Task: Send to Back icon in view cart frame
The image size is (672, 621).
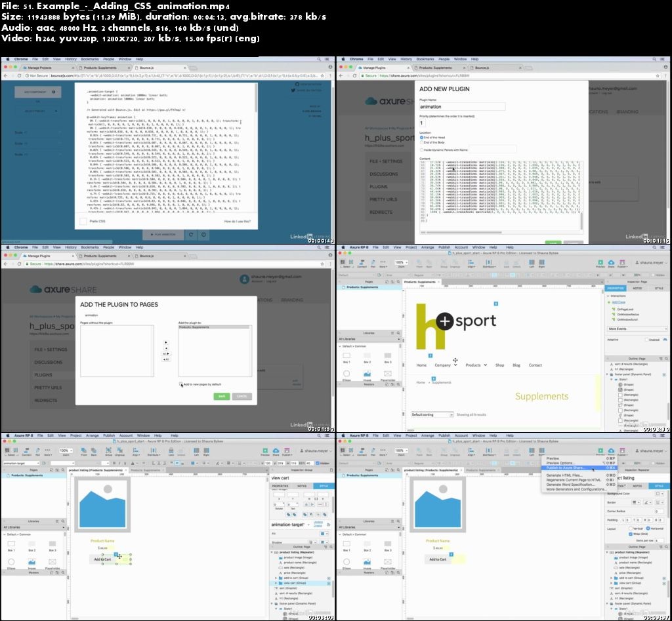Action: (94, 451)
